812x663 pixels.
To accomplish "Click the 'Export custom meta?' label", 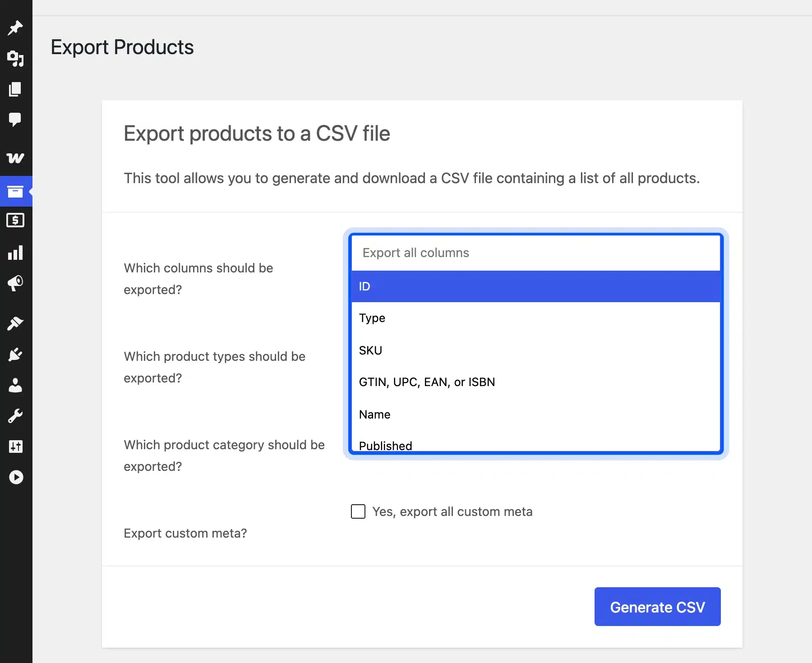I will pyautogui.click(x=185, y=533).
